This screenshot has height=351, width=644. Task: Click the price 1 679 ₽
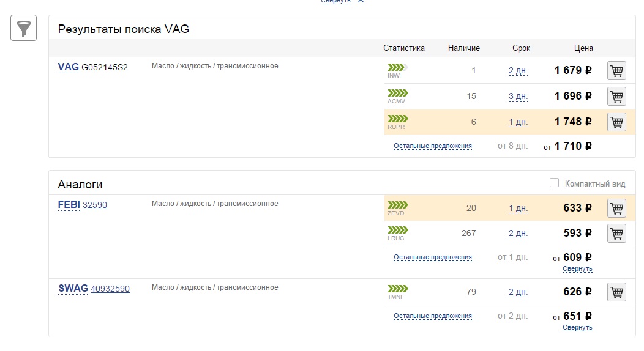tap(573, 70)
